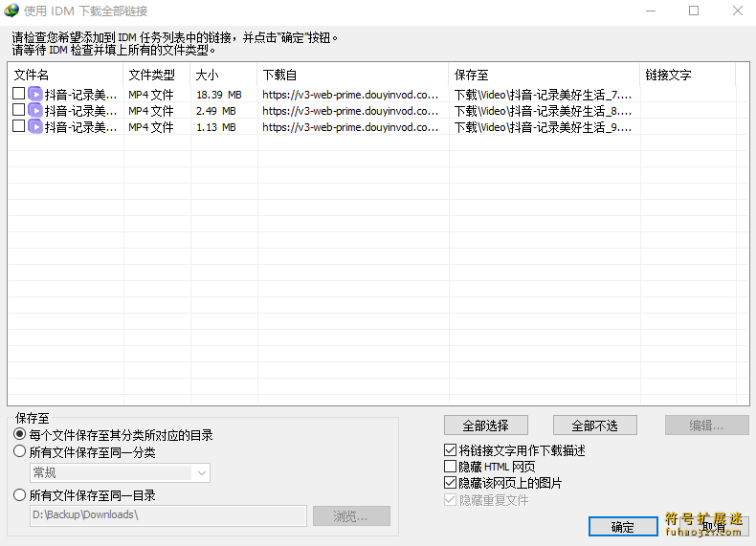Click douyinvod URL in 2.49 MB row
The width and height of the screenshot is (756, 546).
(x=350, y=111)
